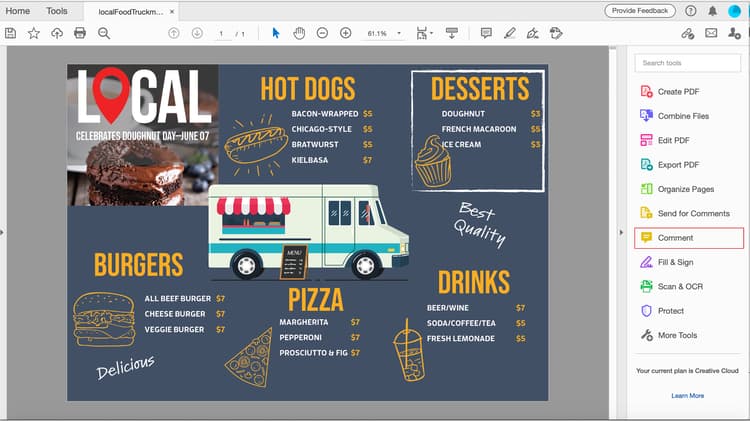Expand the fit page options dropdown
This screenshot has width=750, height=421.
[431, 33]
